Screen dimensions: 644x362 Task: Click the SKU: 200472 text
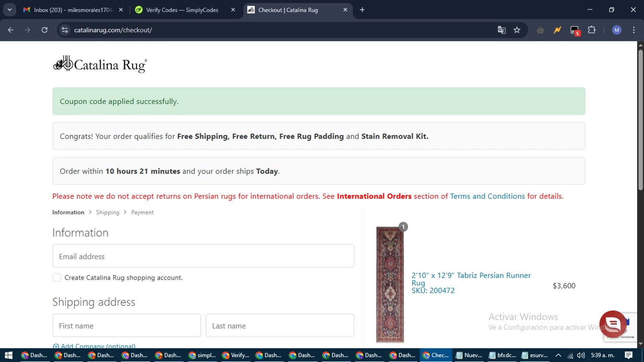pyautogui.click(x=433, y=291)
